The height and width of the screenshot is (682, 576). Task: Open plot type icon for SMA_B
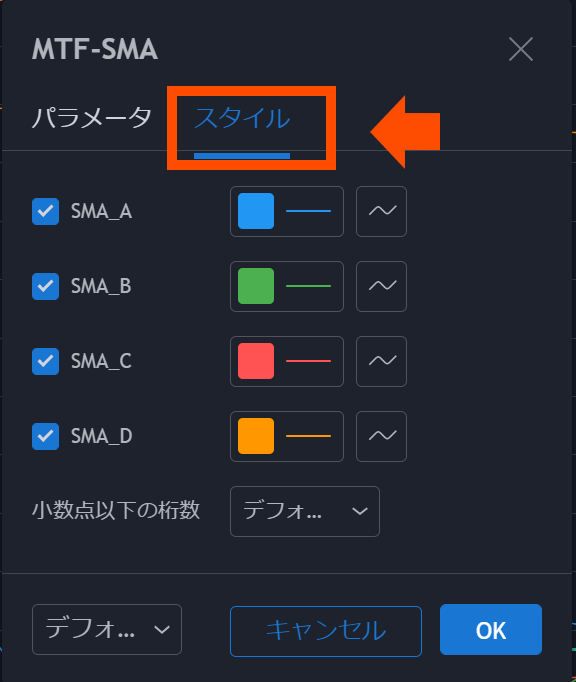pyautogui.click(x=381, y=286)
